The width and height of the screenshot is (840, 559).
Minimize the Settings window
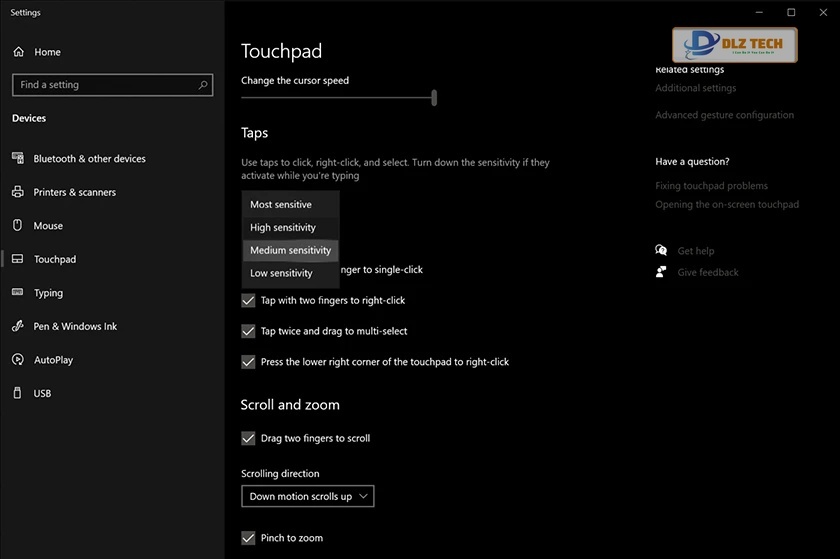click(x=759, y=12)
